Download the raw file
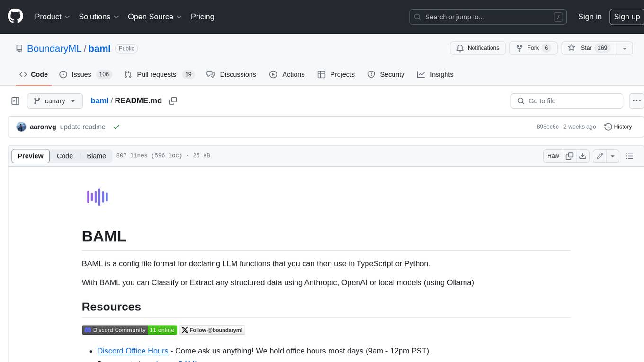Viewport: 644px width, 362px height. (x=583, y=156)
